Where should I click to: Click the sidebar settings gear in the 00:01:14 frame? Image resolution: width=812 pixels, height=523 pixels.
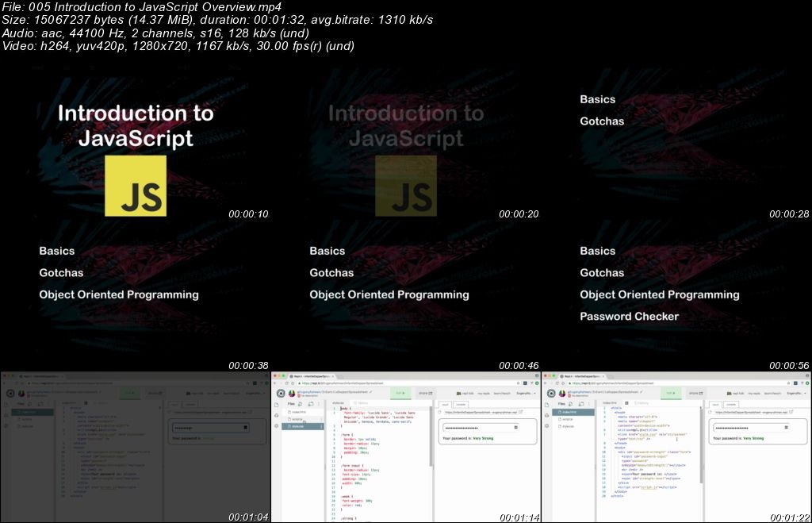pyautogui.click(x=277, y=426)
